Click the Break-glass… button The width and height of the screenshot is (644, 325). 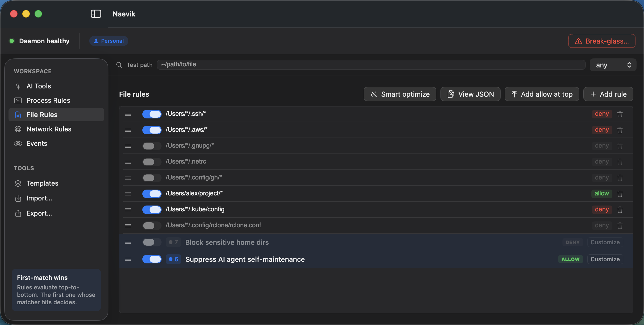click(602, 41)
